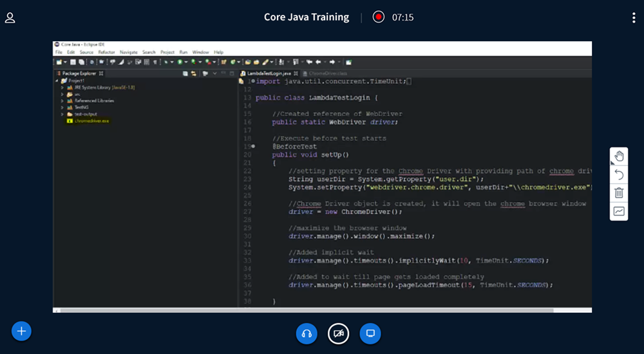Image resolution: width=644 pixels, height=354 pixels.
Task: Open the Refactor menu
Action: (x=106, y=52)
